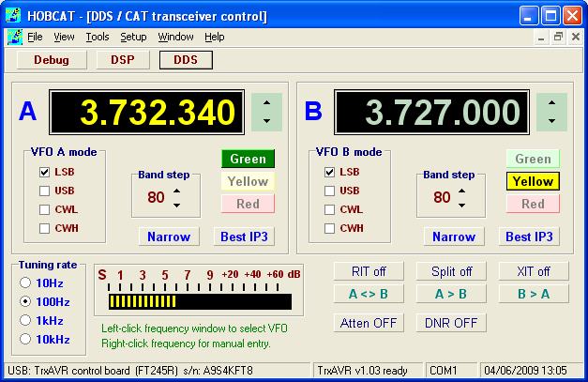The image size is (588, 382).
Task: Check CWL mode under VFO B
Action: [329, 209]
